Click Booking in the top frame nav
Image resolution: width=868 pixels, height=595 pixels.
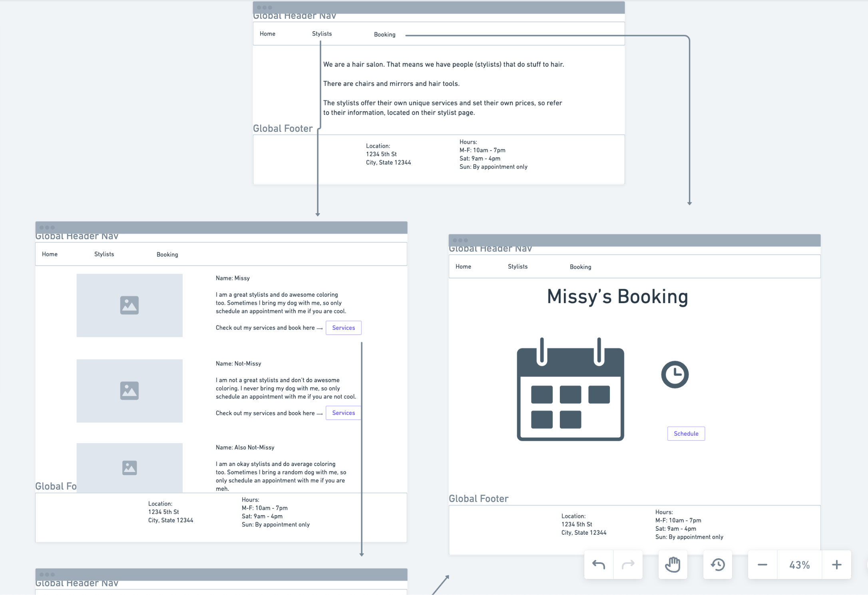point(384,35)
